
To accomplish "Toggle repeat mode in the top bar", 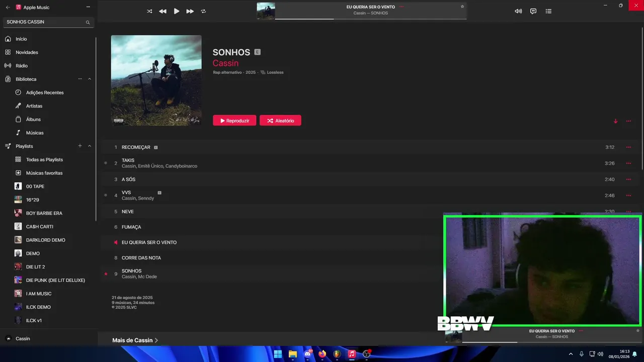I will [x=204, y=11].
